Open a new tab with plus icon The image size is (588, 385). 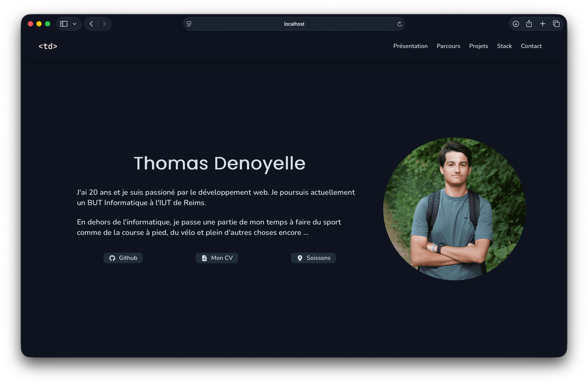click(542, 24)
